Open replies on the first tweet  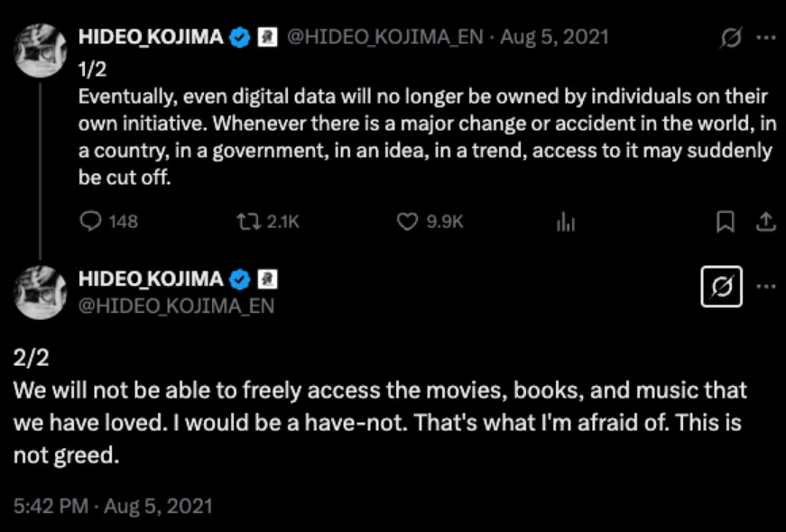point(109,221)
